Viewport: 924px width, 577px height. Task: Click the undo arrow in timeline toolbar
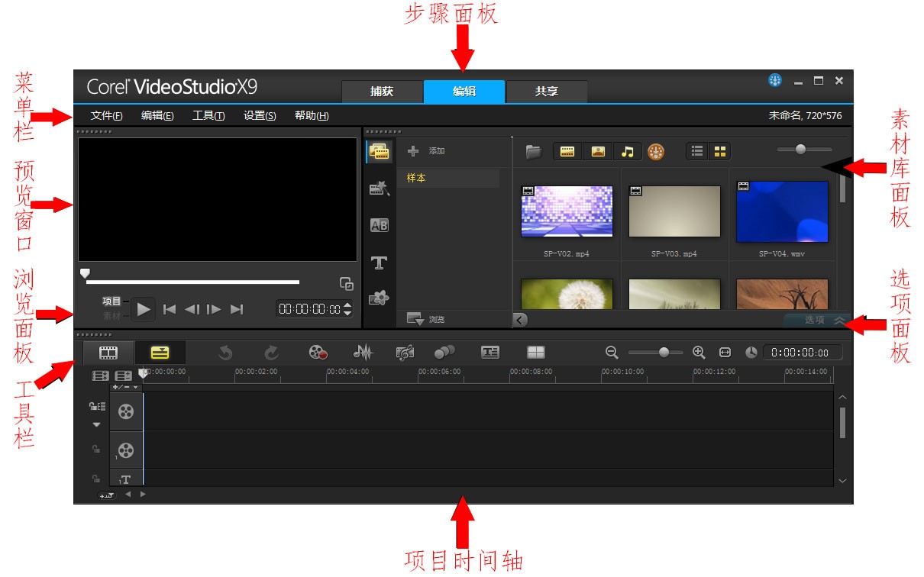pyautogui.click(x=225, y=352)
